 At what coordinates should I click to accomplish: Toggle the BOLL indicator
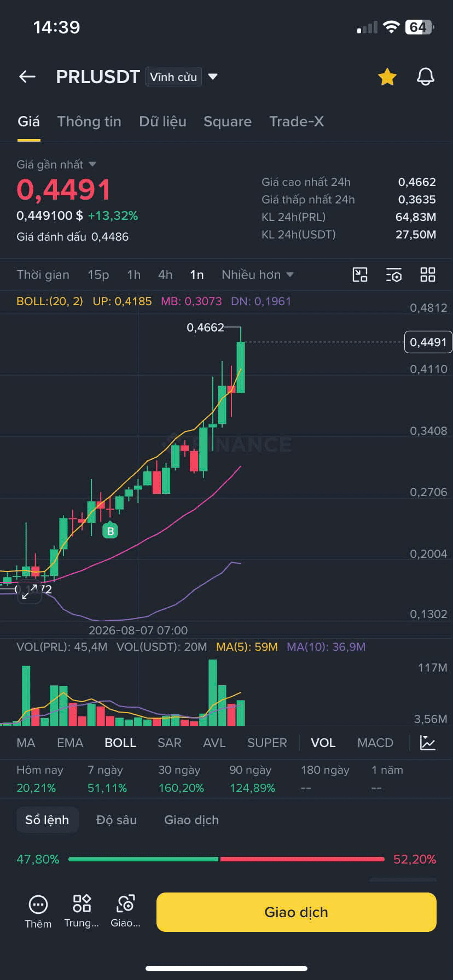(120, 743)
